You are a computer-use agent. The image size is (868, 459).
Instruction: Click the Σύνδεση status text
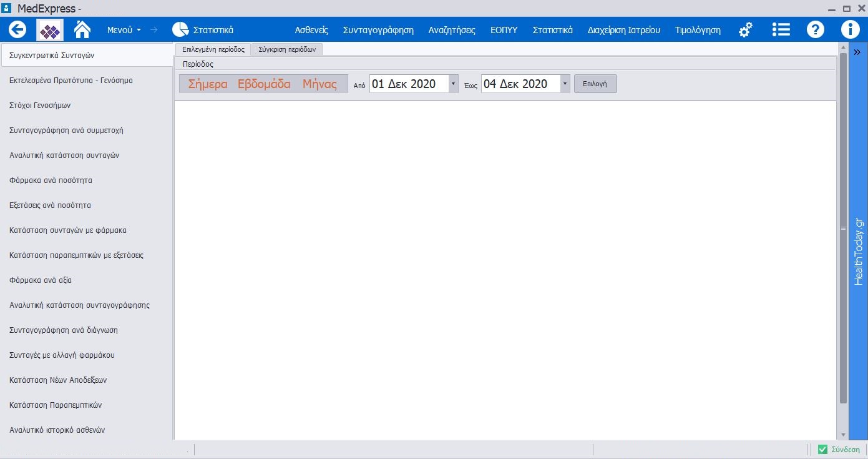[x=846, y=450]
